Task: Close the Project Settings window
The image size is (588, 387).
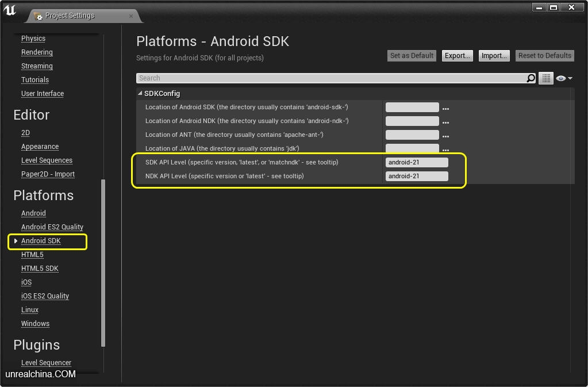Action: click(571, 7)
